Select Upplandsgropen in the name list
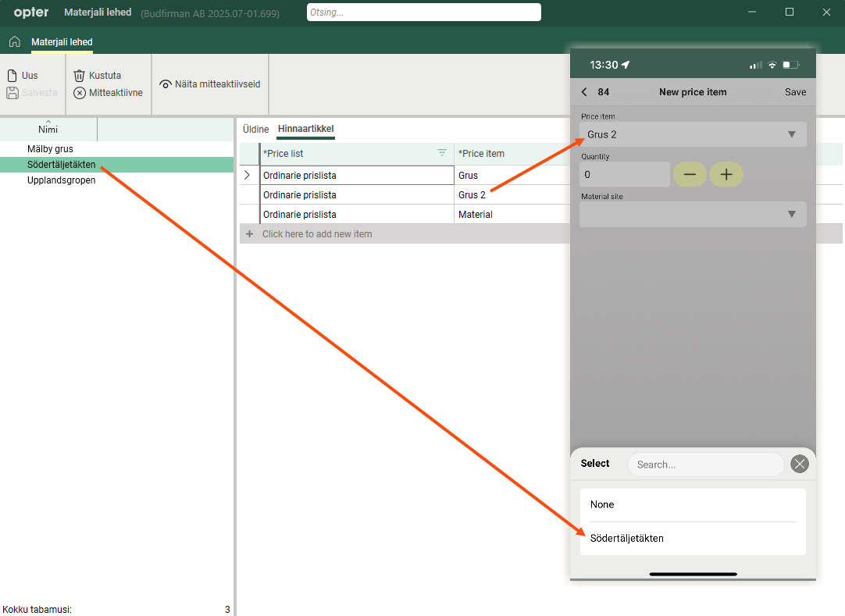Viewport: 845px width, 616px height. 62,180
